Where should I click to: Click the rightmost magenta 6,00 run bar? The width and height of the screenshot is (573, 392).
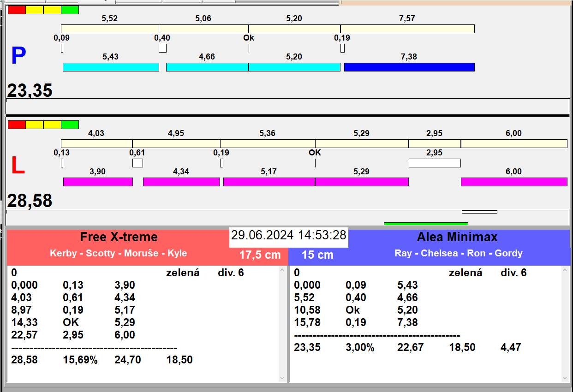click(x=513, y=182)
